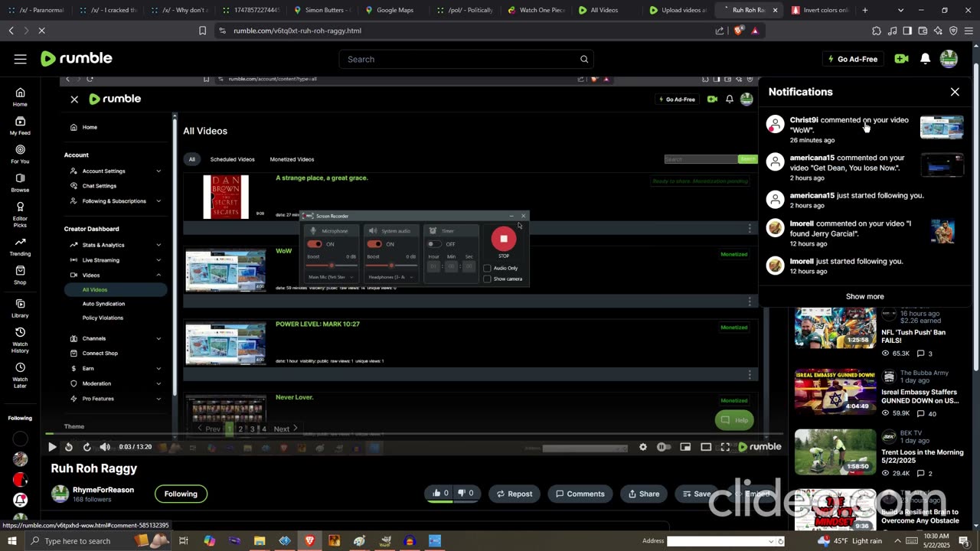Open the video player settings gear
The height and width of the screenshot is (551, 980).
pyautogui.click(x=643, y=447)
